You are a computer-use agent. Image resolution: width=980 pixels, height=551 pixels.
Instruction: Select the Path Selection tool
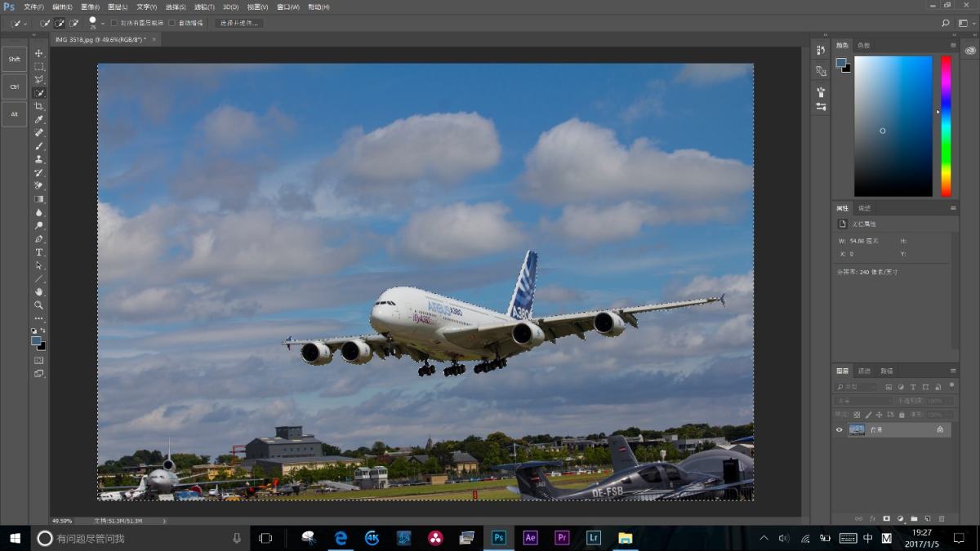coord(38,265)
